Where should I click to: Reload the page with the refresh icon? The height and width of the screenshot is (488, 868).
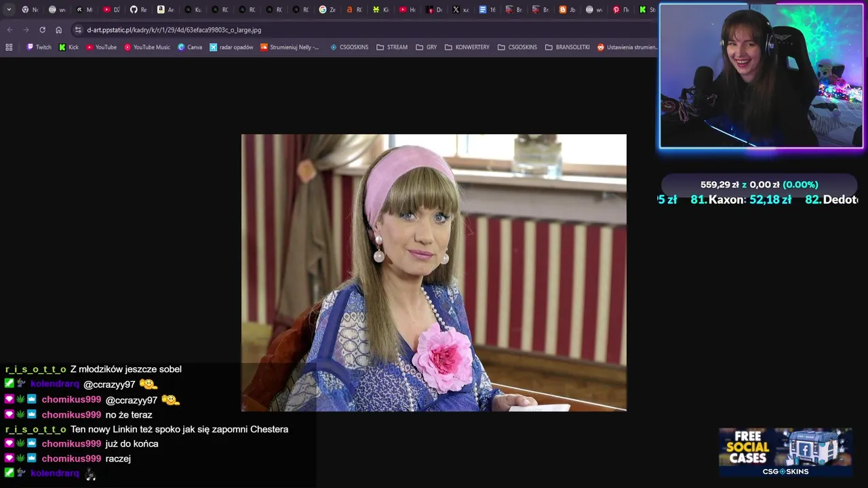pyautogui.click(x=42, y=30)
